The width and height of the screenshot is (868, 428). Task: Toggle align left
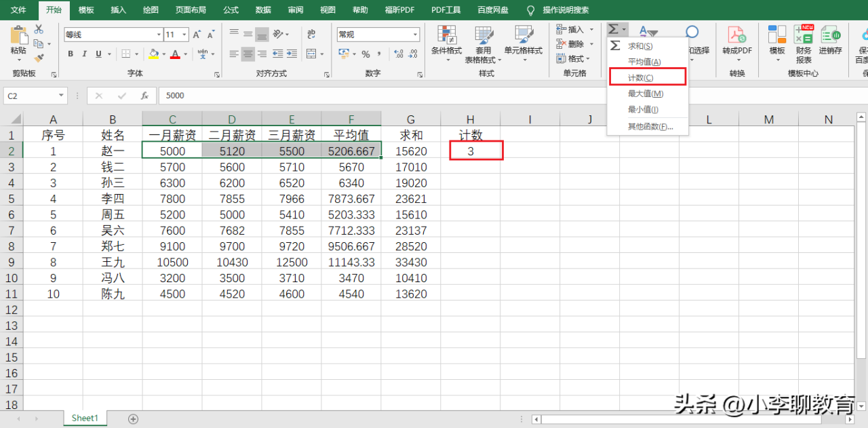pos(235,54)
